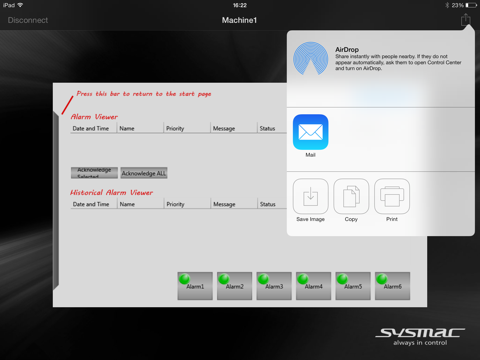Tap the Wi-Fi icon in status bar
Image resolution: width=480 pixels, height=360 pixels.
point(20,5)
